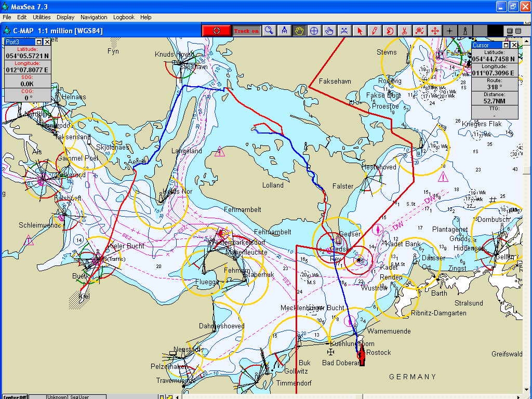Click the Distance value 52.7NM
The height and width of the screenshot is (399, 532).
coord(495,101)
